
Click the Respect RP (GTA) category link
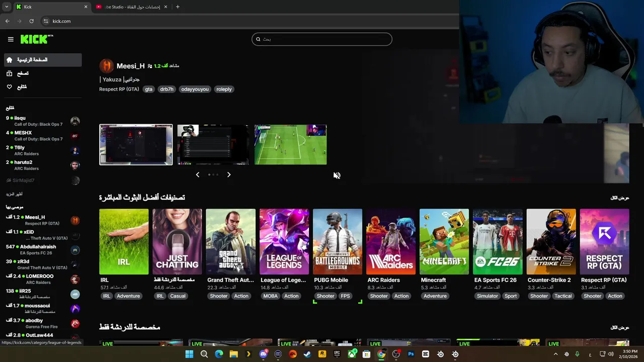click(119, 89)
